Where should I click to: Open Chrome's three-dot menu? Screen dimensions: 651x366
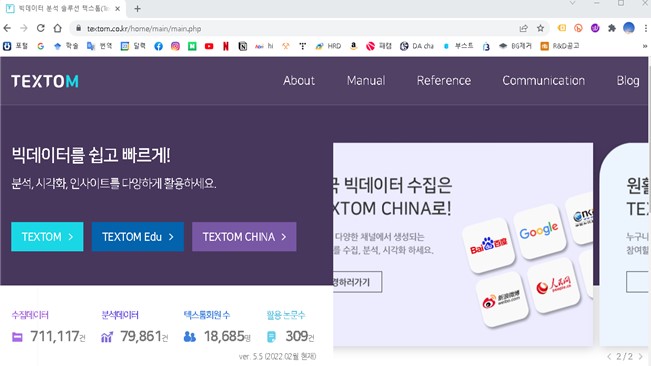pos(646,28)
